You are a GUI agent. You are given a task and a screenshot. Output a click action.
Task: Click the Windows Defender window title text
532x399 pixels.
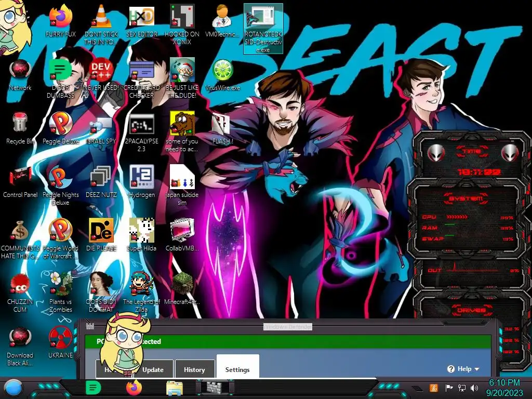(288, 327)
